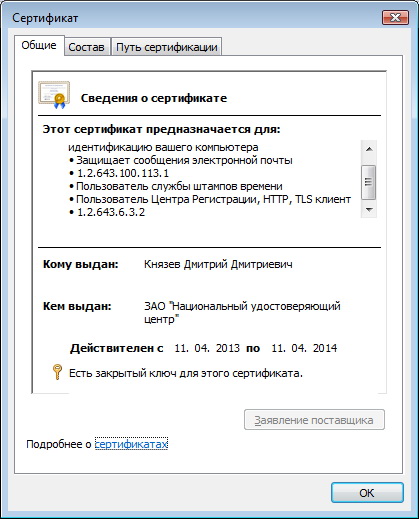
Task: Switch to the Состав tab
Action: coord(86,47)
